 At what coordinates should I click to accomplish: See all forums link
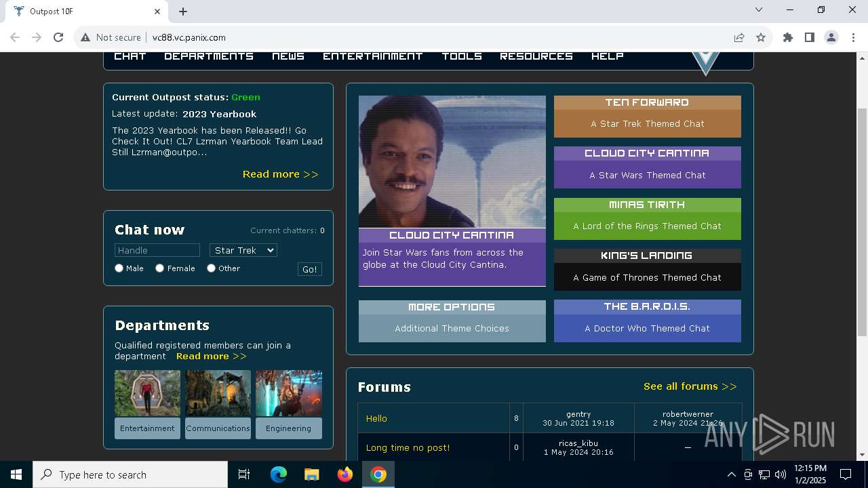[690, 386]
